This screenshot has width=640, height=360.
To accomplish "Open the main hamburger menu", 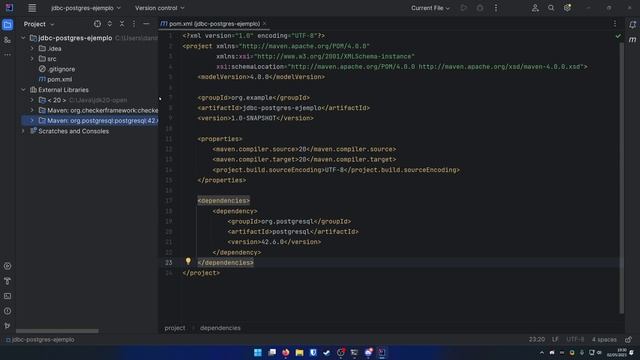I will pos(32,8).
